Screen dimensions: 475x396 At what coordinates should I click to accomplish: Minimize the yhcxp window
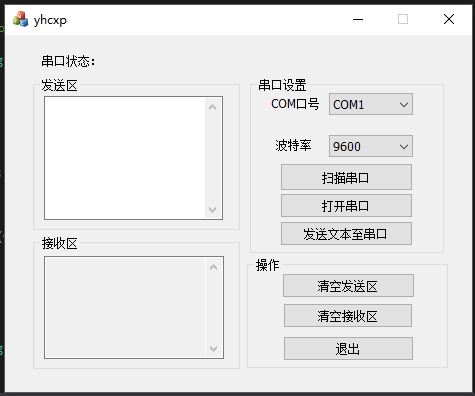[358, 19]
